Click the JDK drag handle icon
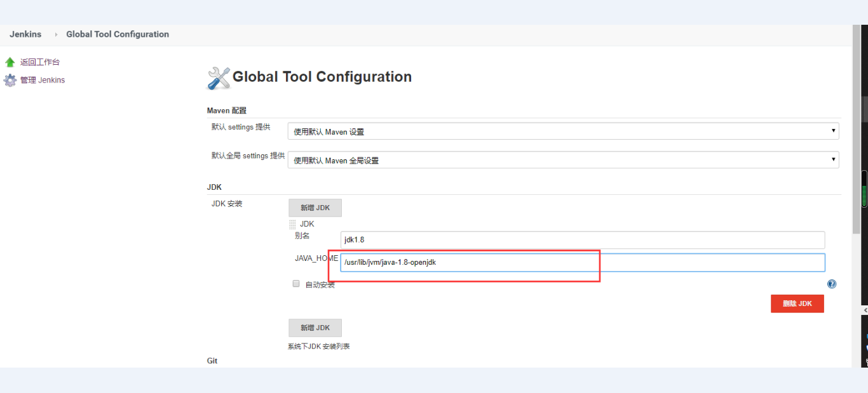868x393 pixels. pyautogui.click(x=292, y=224)
